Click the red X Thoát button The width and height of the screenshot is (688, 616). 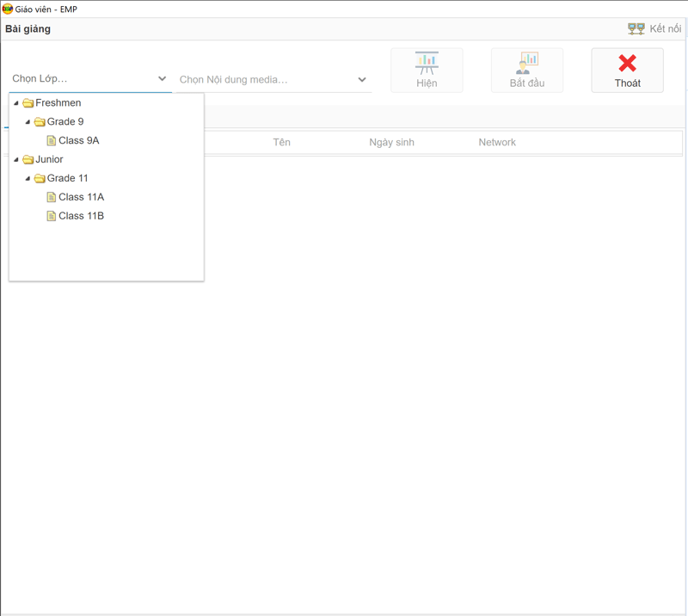coord(627,71)
